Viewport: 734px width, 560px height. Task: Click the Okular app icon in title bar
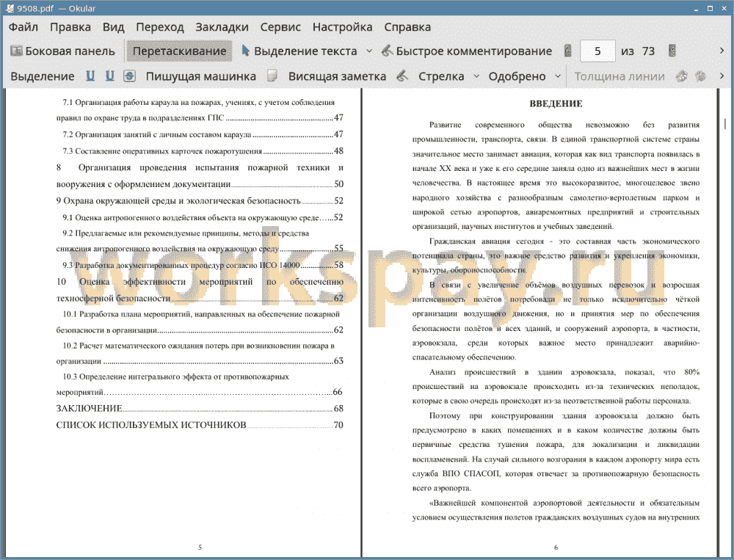[10, 8]
